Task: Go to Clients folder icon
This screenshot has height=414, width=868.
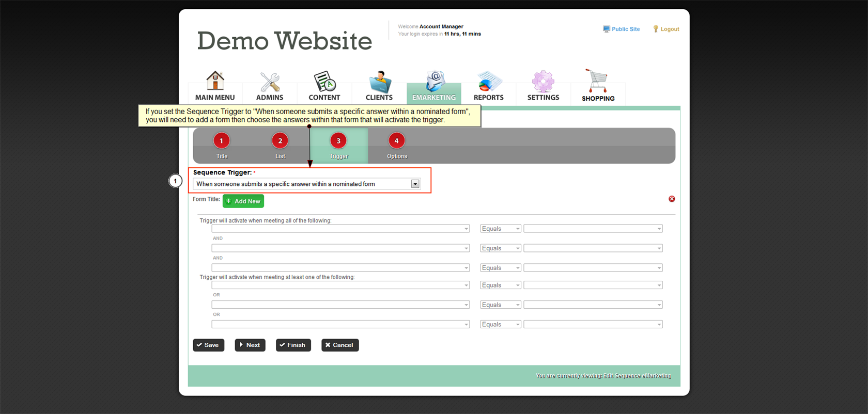Action: point(379,82)
